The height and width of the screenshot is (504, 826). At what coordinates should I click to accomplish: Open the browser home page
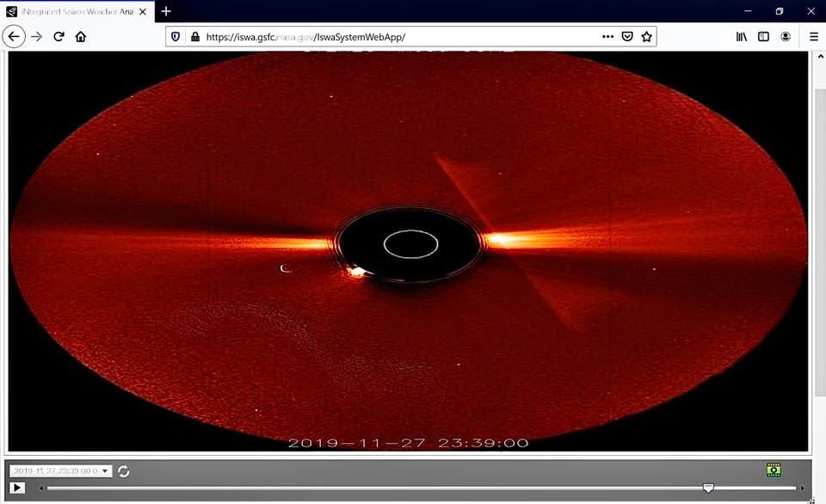81,37
